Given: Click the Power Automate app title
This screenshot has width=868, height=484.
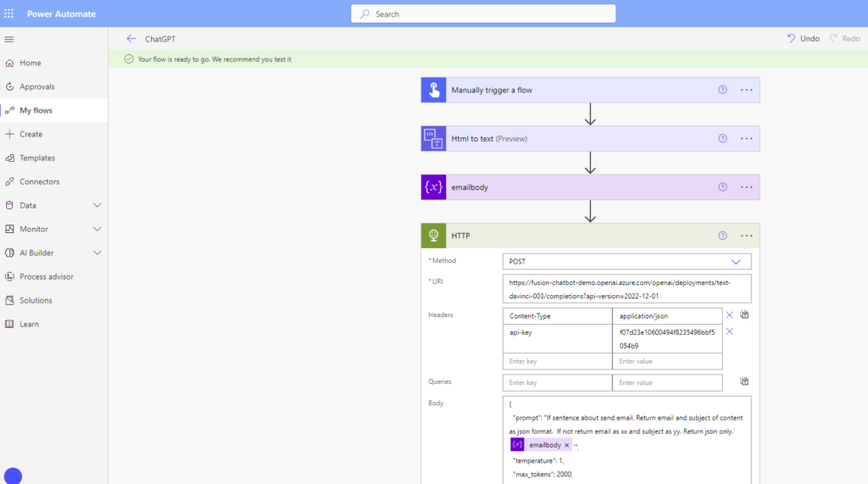Looking at the screenshot, I should (61, 14).
